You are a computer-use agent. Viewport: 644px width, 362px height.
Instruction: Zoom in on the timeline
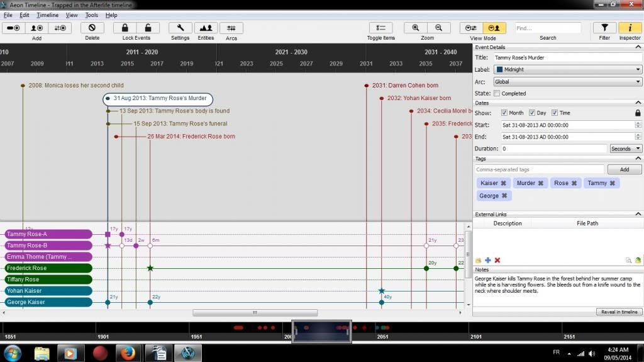415,28
